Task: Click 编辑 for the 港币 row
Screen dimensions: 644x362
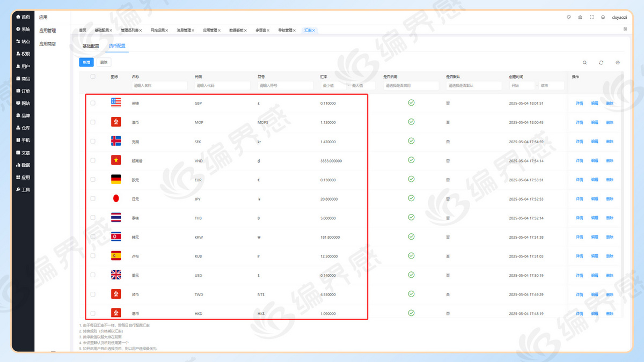Action: tap(595, 314)
